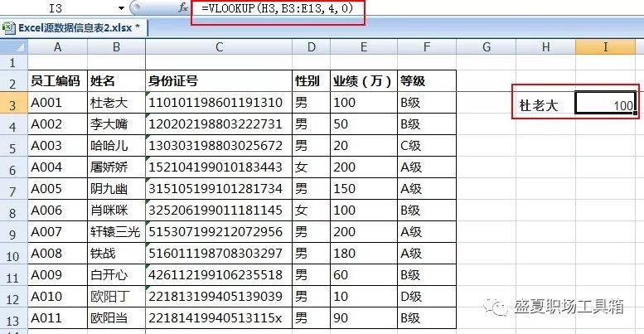644x334 pixels.
Task: Select name cell 阴九幽
Action: coord(116,189)
